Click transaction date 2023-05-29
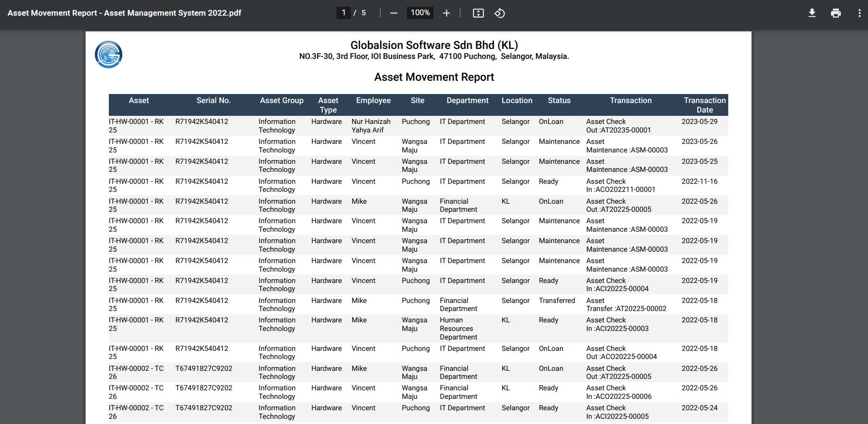 [699, 122]
